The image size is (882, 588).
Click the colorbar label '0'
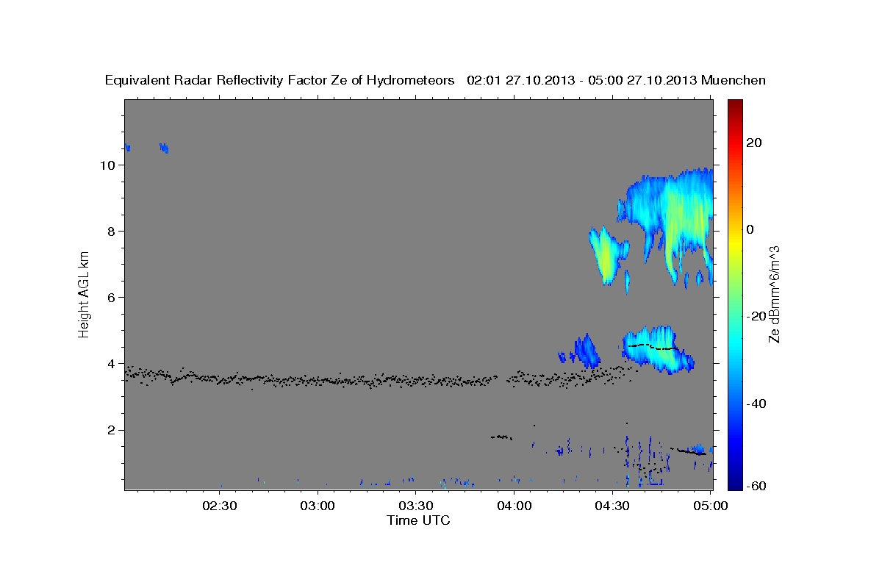click(x=750, y=229)
